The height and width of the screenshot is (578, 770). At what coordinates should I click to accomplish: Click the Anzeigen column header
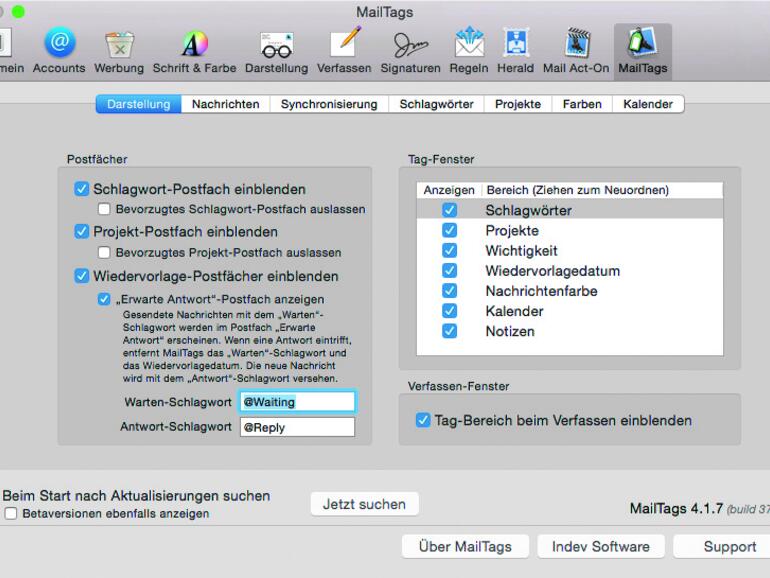coord(449,190)
